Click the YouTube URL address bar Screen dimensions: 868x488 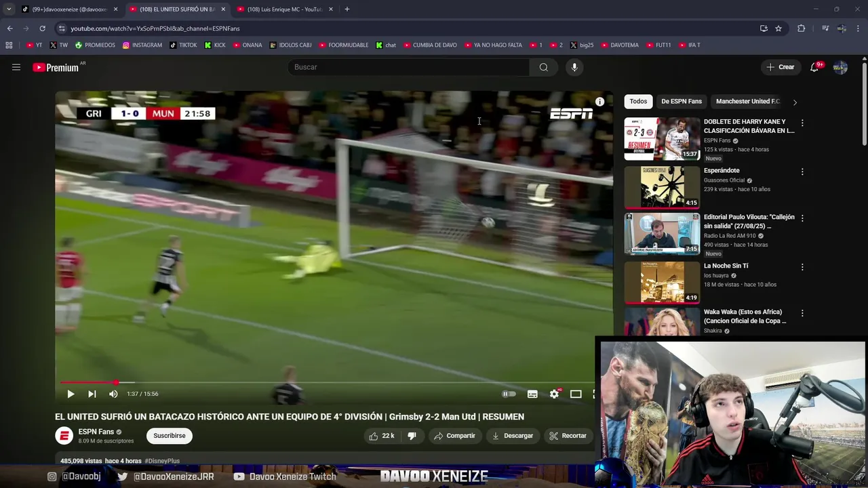407,28
